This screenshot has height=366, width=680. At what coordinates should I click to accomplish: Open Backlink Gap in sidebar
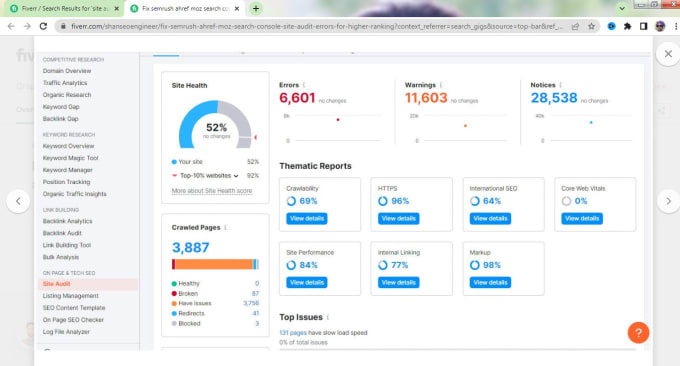coord(60,119)
